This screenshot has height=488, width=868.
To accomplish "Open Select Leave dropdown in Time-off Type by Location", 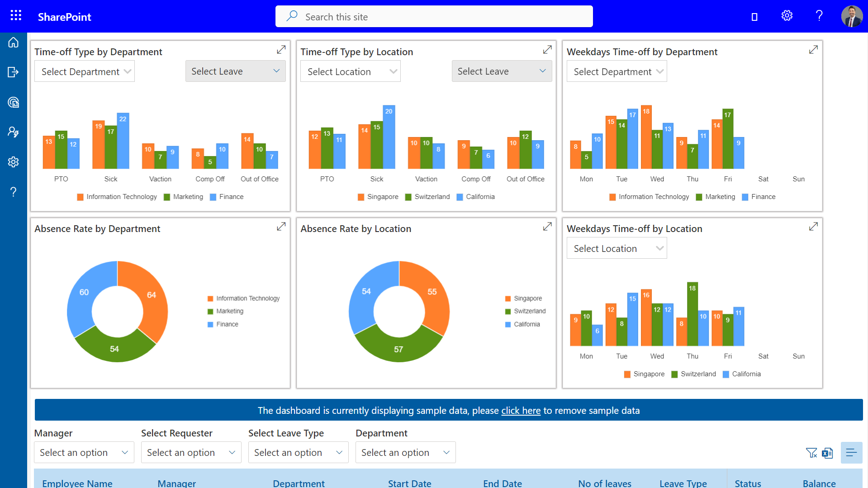I will 502,71.
